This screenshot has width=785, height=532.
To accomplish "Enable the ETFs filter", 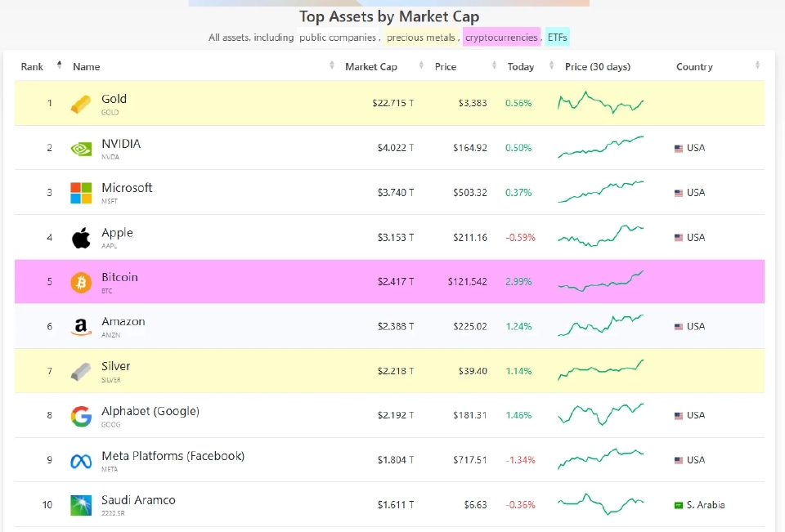I will tap(557, 37).
